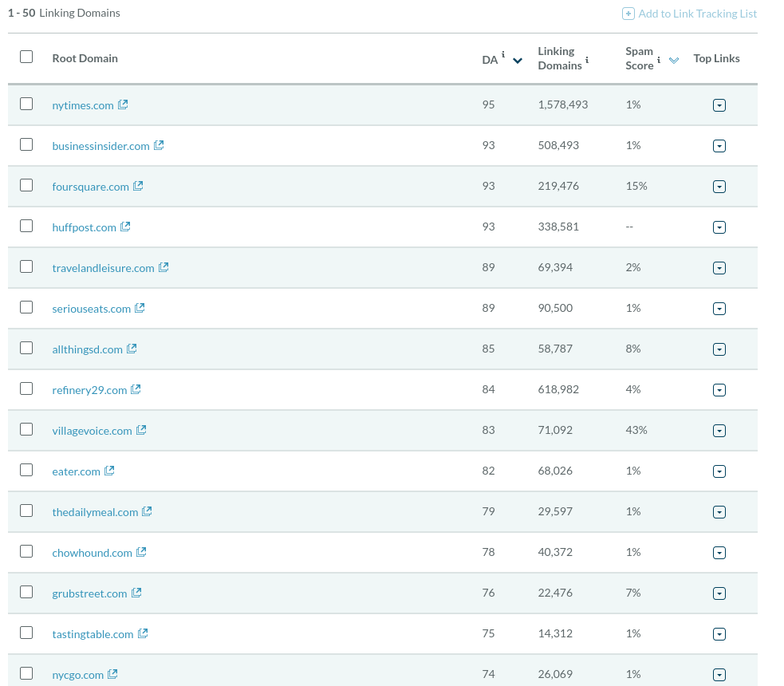The image size is (784, 686).
Task: Open foursquare.com in new tab icon
Action: [138, 186]
